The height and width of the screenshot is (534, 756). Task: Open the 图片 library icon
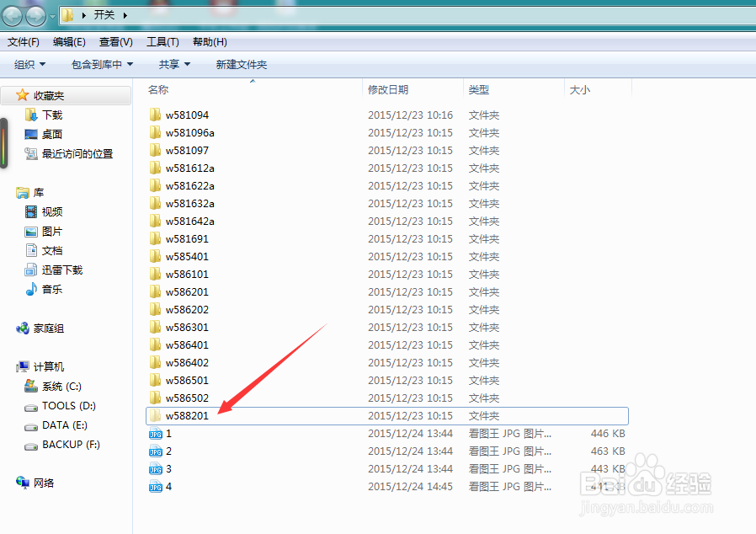point(31,232)
